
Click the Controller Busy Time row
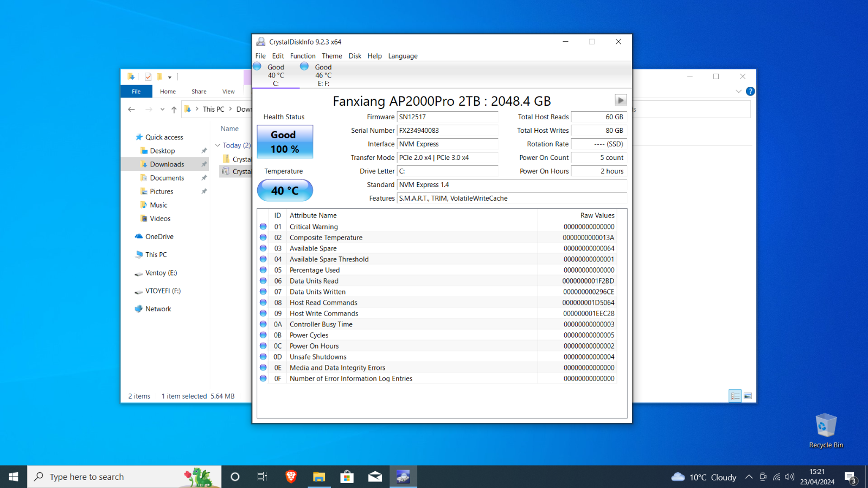(437, 324)
